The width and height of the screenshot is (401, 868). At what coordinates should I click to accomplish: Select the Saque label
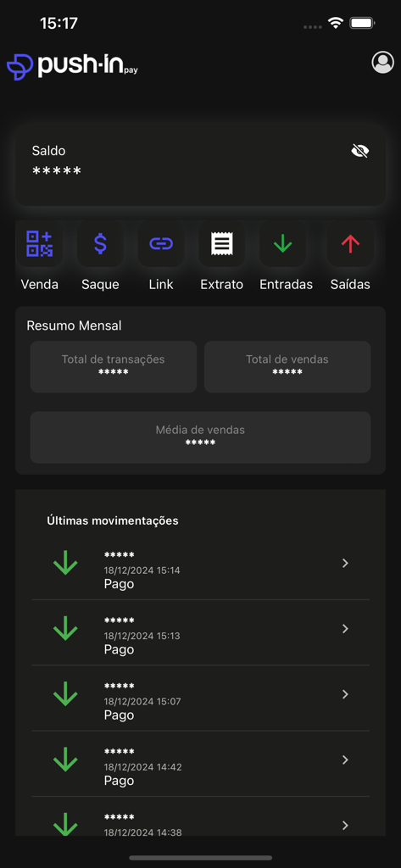pyautogui.click(x=100, y=285)
